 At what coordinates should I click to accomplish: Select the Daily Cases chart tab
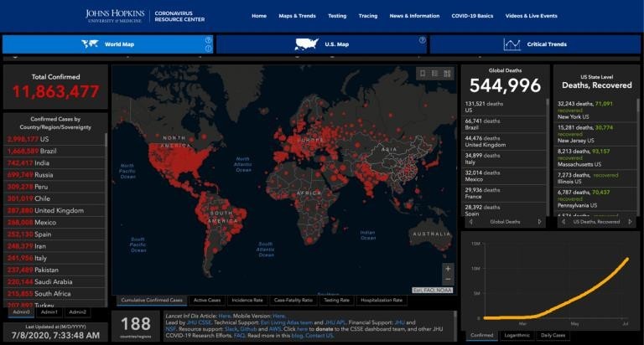(553, 336)
